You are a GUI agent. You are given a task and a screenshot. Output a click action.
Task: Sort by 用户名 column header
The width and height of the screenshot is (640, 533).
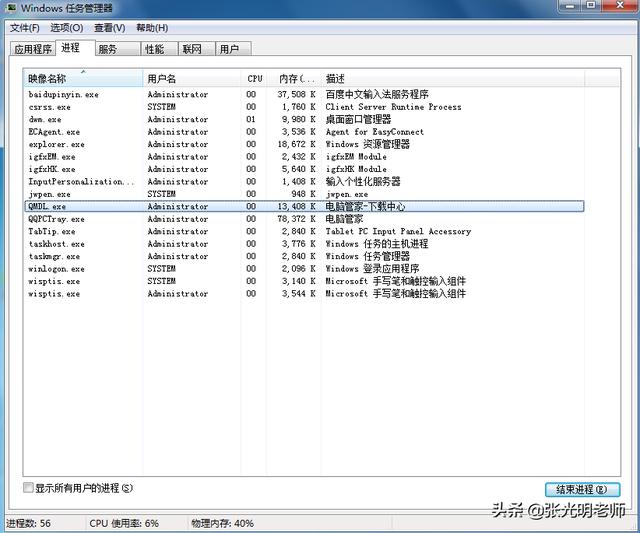[192, 78]
